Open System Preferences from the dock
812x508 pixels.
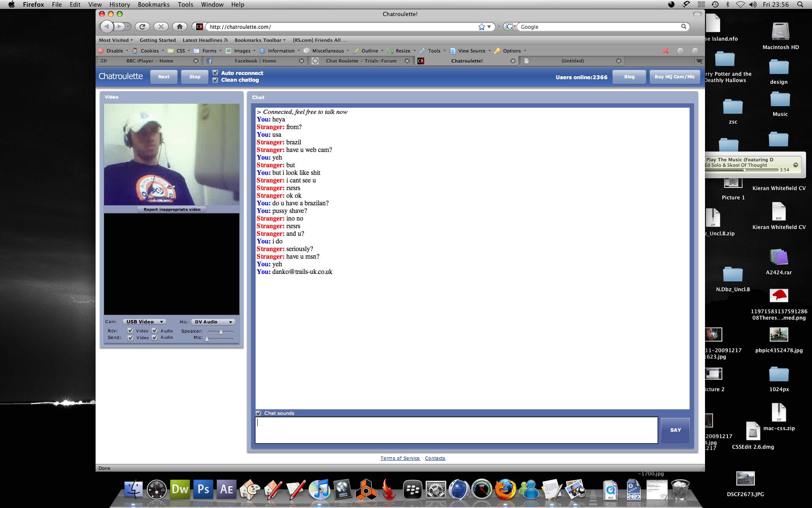(x=436, y=489)
